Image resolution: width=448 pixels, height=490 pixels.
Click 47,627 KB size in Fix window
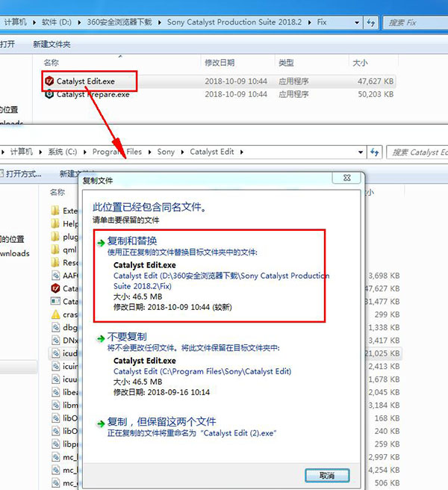pyautogui.click(x=376, y=81)
